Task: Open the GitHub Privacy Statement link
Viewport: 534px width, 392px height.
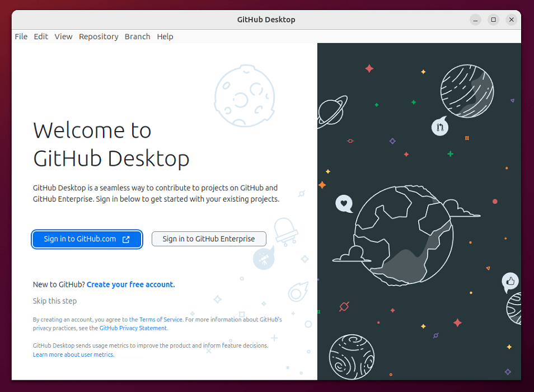Action: 133,328
